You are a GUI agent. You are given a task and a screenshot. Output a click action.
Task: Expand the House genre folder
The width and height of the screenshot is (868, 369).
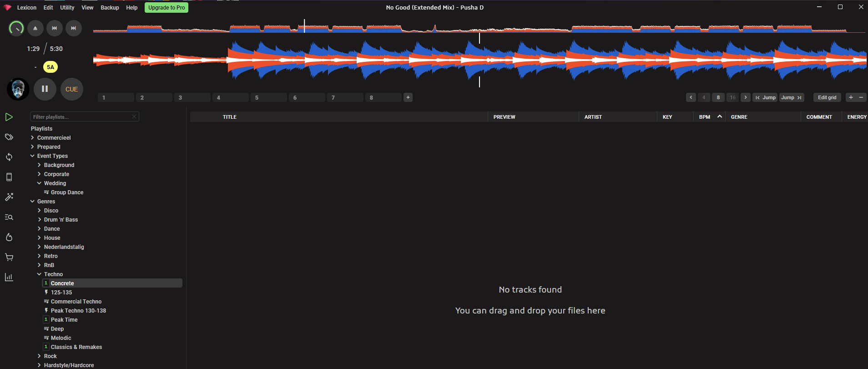pyautogui.click(x=39, y=238)
